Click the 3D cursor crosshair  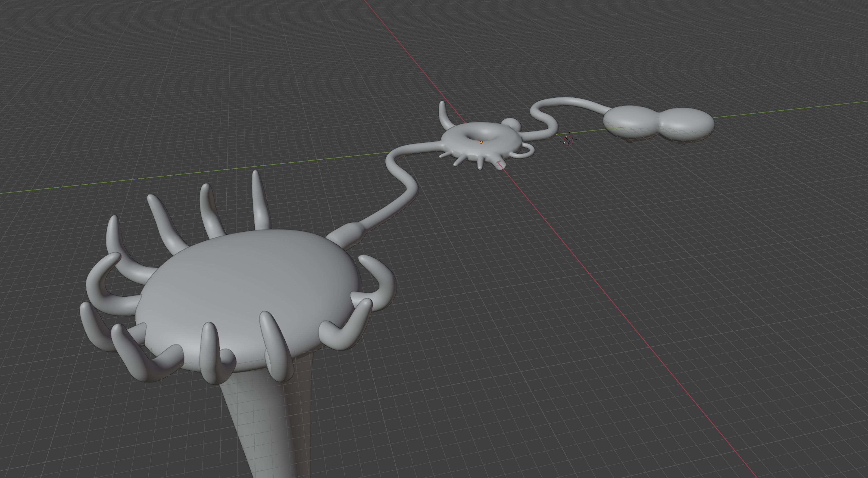pos(568,140)
